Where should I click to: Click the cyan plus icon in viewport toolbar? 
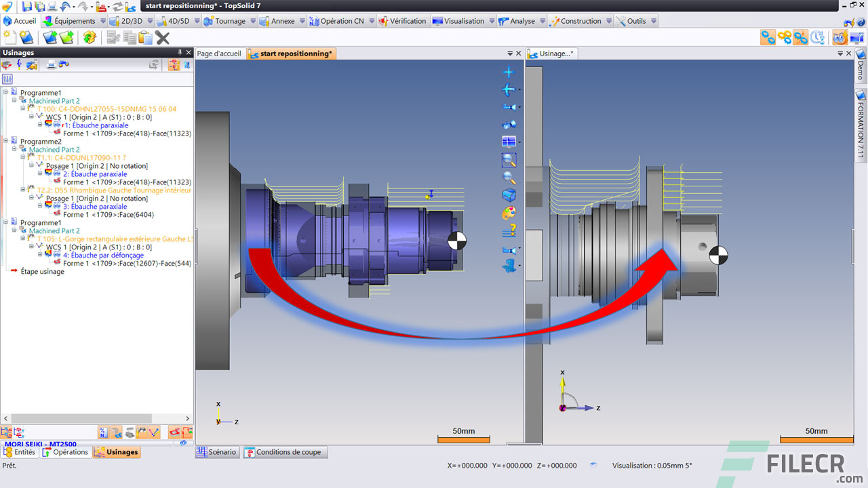(x=508, y=72)
